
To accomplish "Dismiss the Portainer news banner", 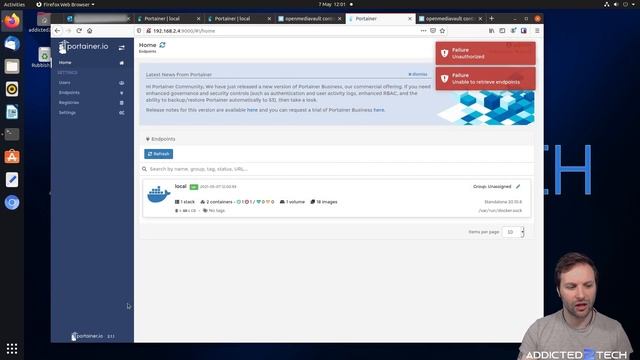I will (x=418, y=74).
